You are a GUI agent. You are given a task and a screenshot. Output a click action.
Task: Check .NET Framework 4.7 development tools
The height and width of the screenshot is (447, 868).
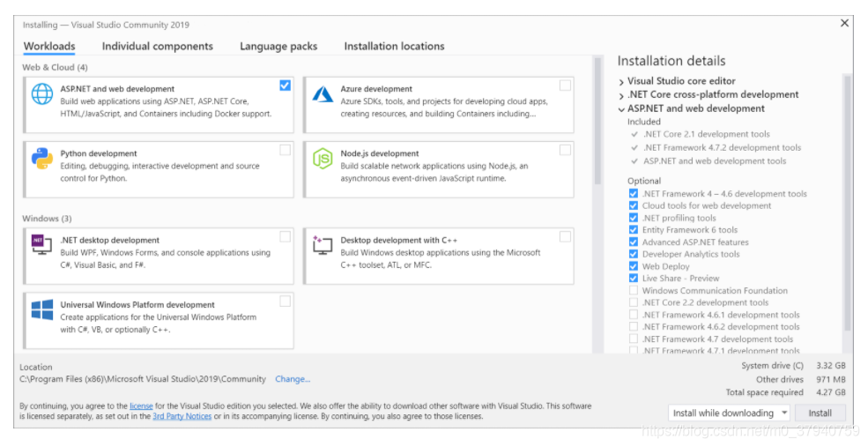(x=634, y=339)
